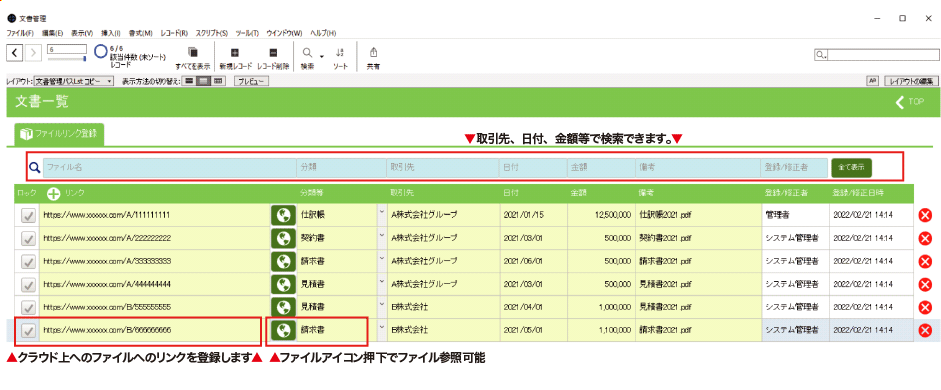Click the 金額 search field
The image size is (941, 390).
pyautogui.click(x=601, y=167)
